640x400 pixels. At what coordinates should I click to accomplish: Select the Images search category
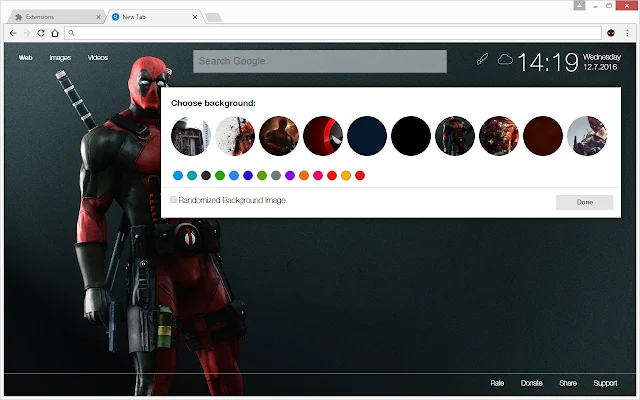(x=60, y=58)
